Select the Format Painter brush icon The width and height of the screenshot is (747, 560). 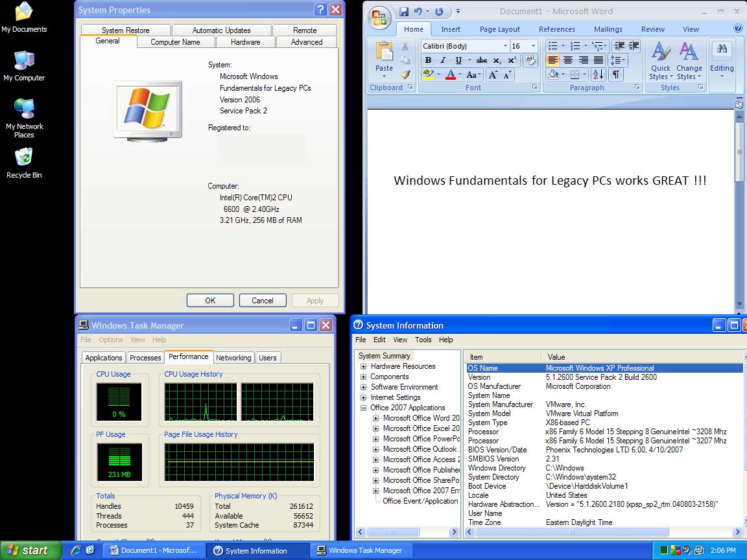(x=405, y=75)
